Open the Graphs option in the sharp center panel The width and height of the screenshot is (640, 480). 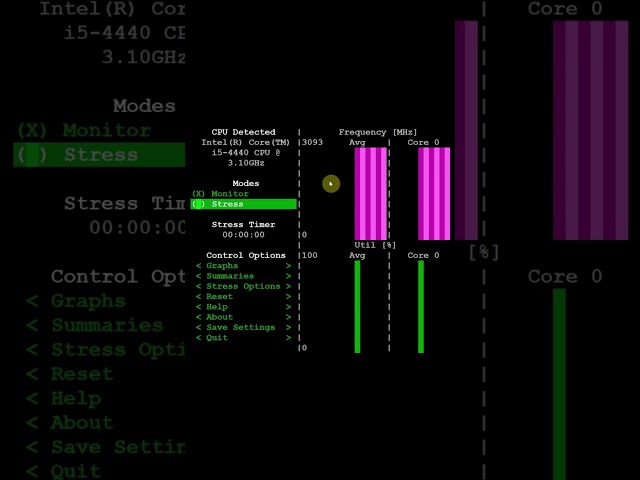[x=244, y=265]
